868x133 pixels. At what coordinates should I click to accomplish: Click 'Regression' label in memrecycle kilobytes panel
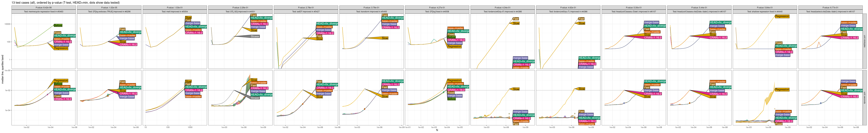(61, 48)
